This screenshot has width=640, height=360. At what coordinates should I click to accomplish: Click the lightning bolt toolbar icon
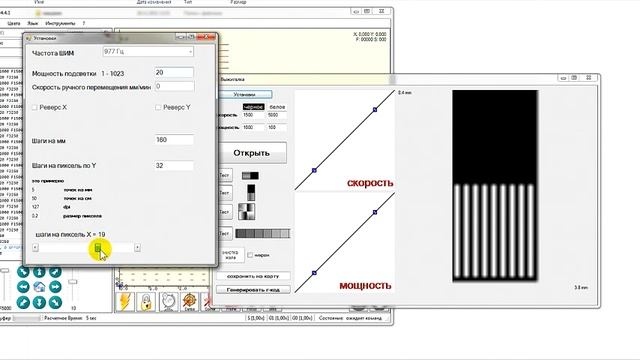point(124,302)
